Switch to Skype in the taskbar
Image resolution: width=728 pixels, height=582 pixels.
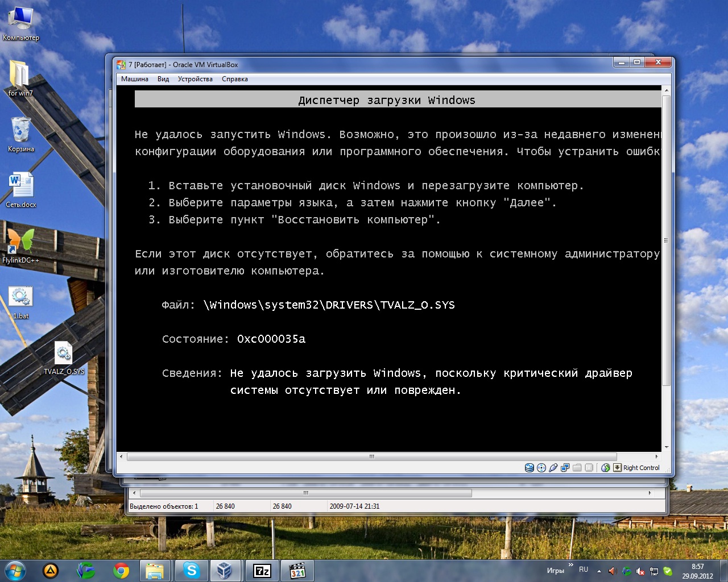click(192, 570)
